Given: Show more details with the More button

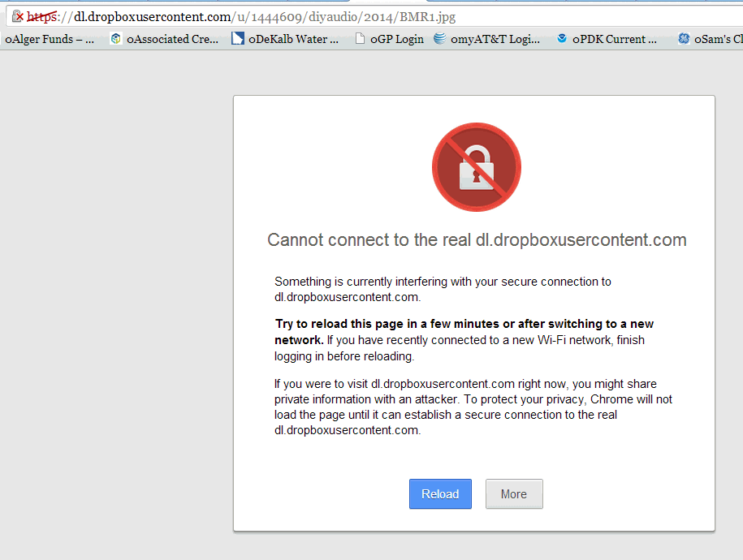Looking at the screenshot, I should tap(514, 493).
